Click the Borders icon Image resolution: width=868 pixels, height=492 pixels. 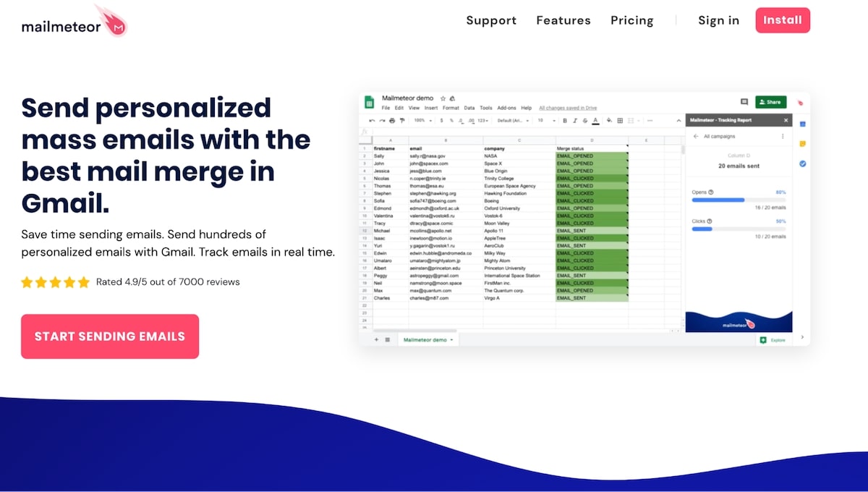pyautogui.click(x=618, y=121)
